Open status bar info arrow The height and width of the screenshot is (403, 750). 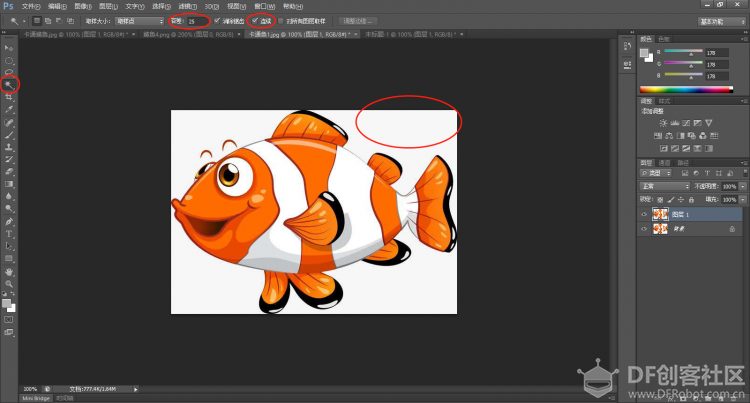(x=135, y=389)
